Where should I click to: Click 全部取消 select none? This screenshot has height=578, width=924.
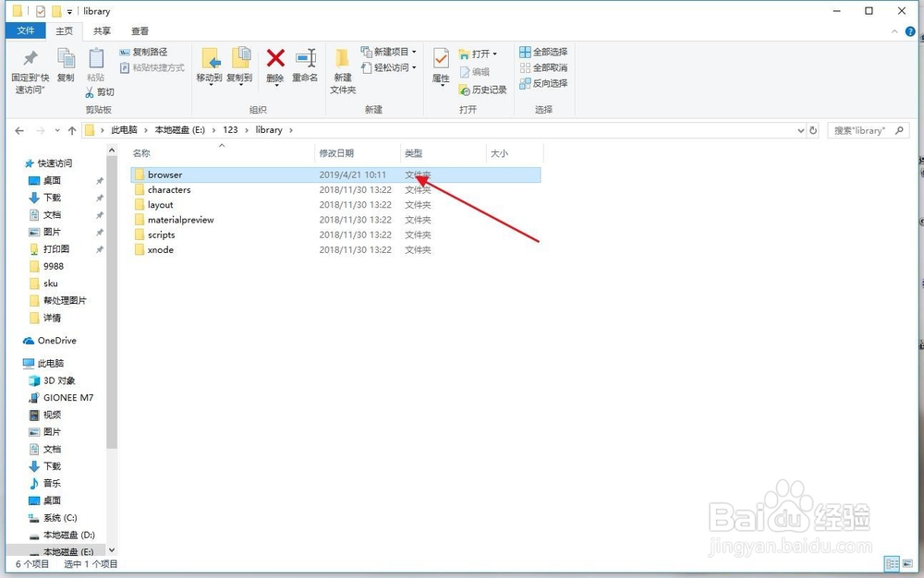coord(543,67)
